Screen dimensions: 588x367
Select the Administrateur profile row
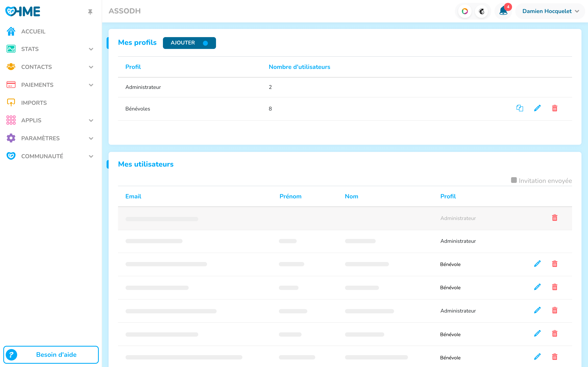[143, 87]
